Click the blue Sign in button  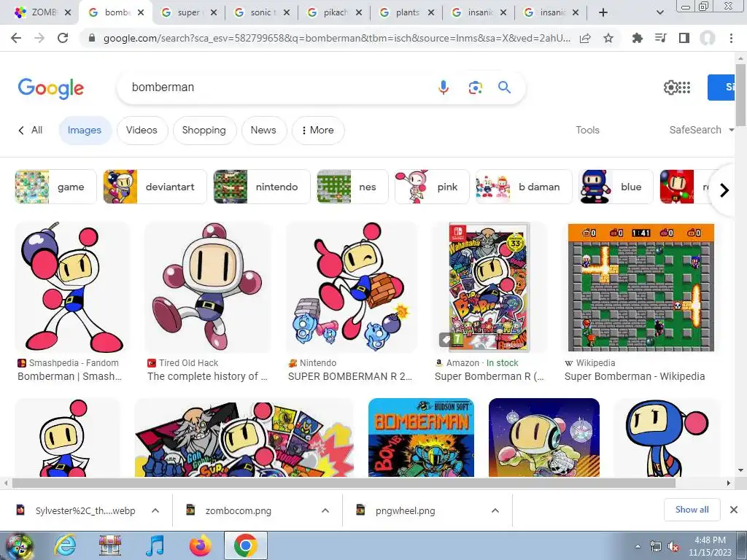tap(721, 87)
